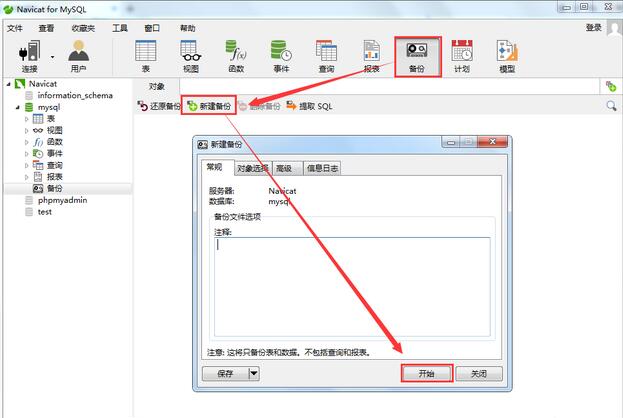This screenshot has height=418, width=623.
Task: Select the 查询 (Query) toolbar icon
Action: click(326, 56)
